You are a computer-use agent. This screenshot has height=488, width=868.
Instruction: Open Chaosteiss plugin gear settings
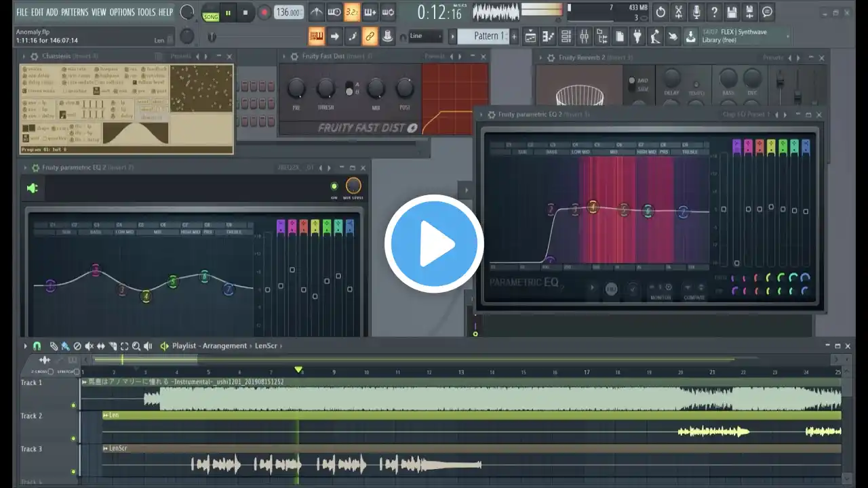[x=34, y=56]
